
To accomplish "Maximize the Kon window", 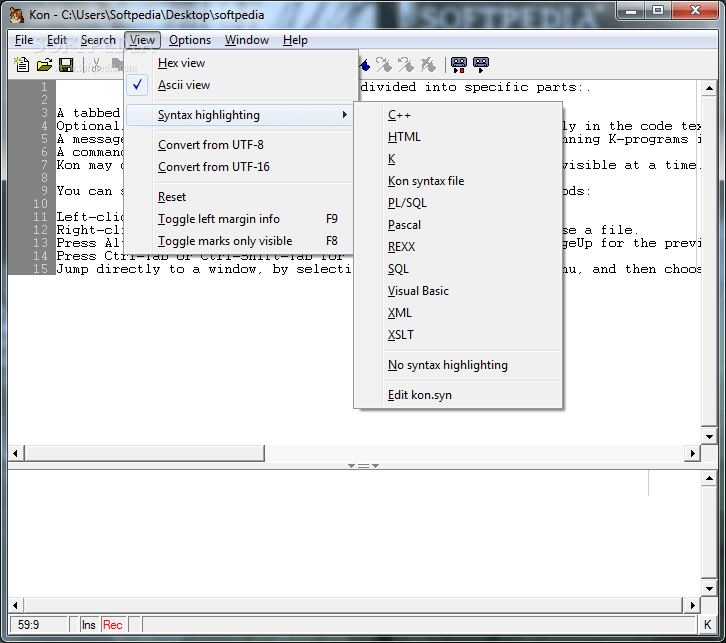I will (657, 11).
